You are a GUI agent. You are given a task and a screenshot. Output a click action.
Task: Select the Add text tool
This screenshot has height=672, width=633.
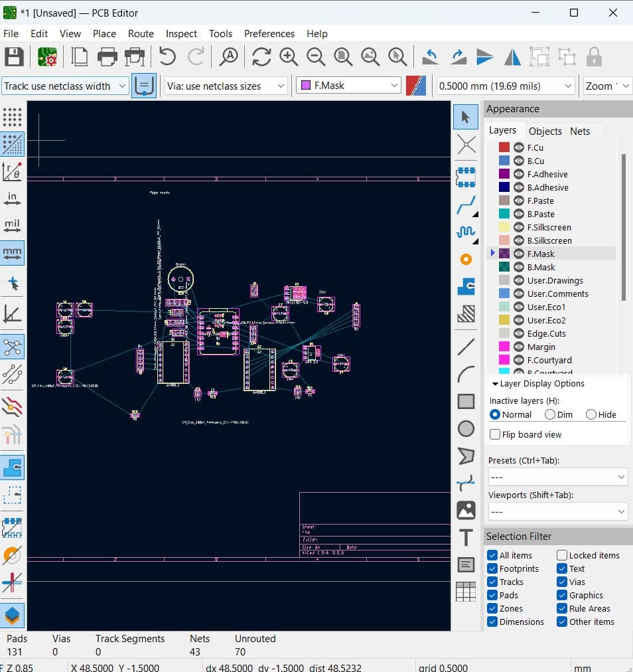(x=466, y=537)
